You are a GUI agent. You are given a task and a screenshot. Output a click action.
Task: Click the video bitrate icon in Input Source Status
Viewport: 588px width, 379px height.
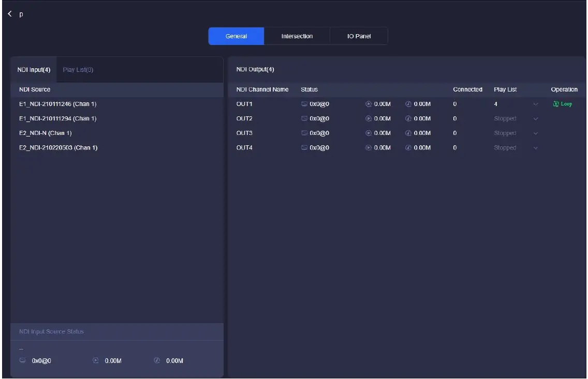tap(96, 360)
